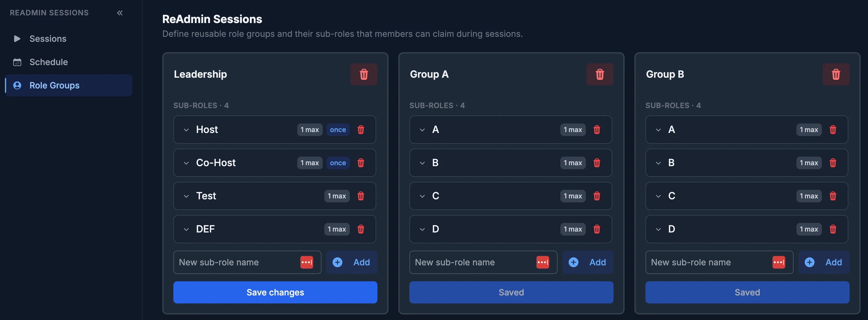Add a new sub-role to Group A
This screenshot has height=320, width=868.
[x=588, y=262]
